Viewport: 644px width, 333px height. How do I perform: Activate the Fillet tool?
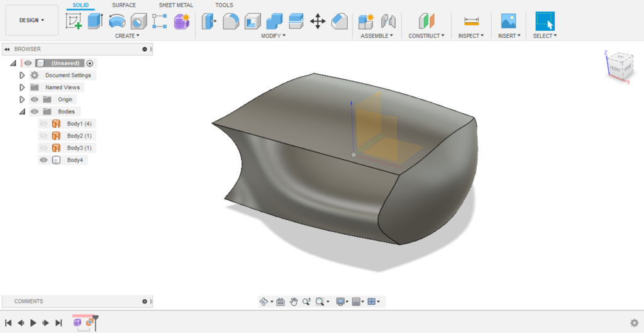pos(231,21)
